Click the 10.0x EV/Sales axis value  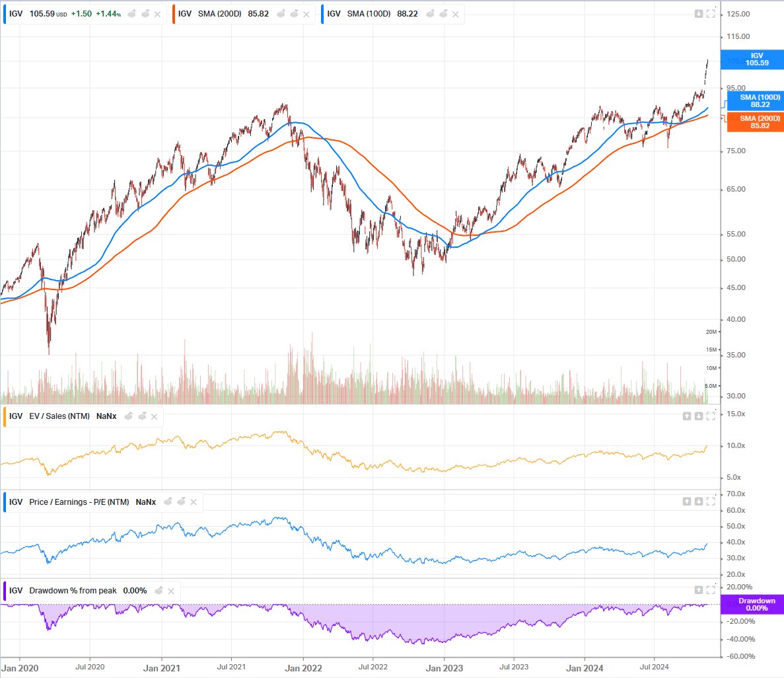(x=736, y=445)
